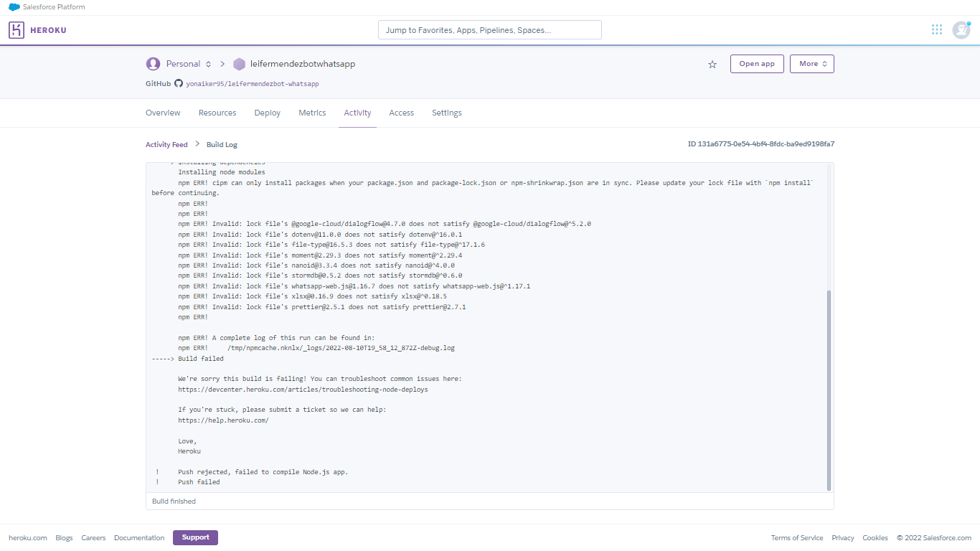Click the Personal account avatar icon
Screen dimensions: 980x551
tap(153, 64)
